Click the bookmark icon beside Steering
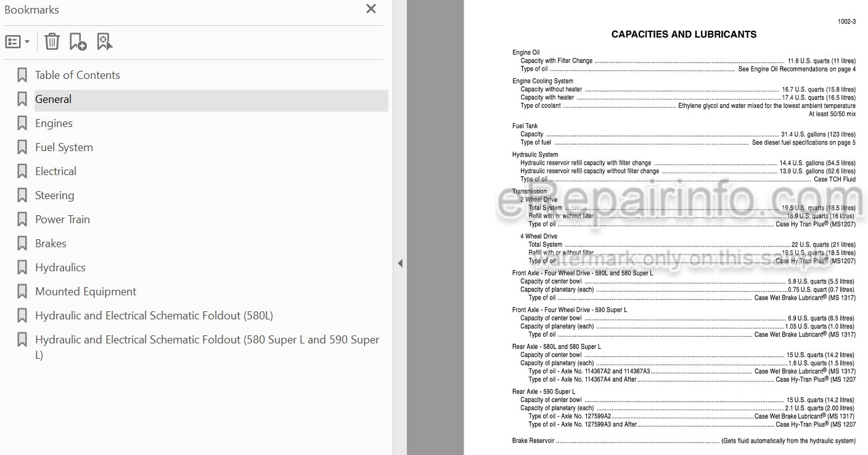The image size is (868, 455). (x=22, y=195)
